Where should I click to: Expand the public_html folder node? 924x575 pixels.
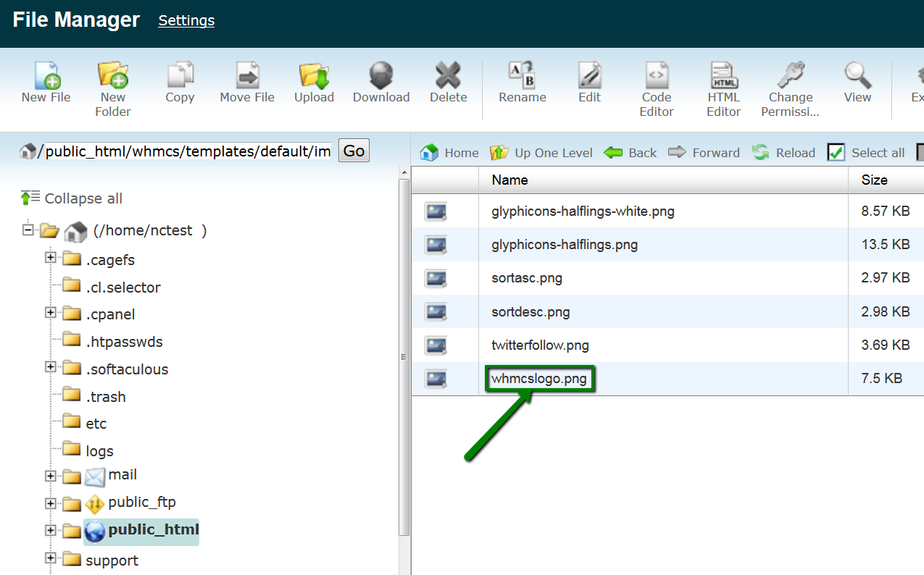(x=50, y=530)
